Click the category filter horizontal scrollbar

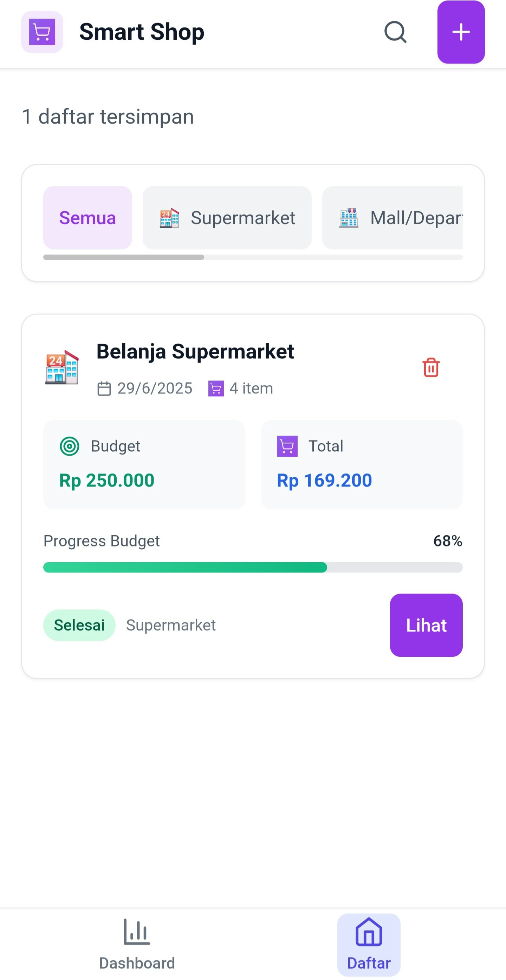[x=253, y=257]
